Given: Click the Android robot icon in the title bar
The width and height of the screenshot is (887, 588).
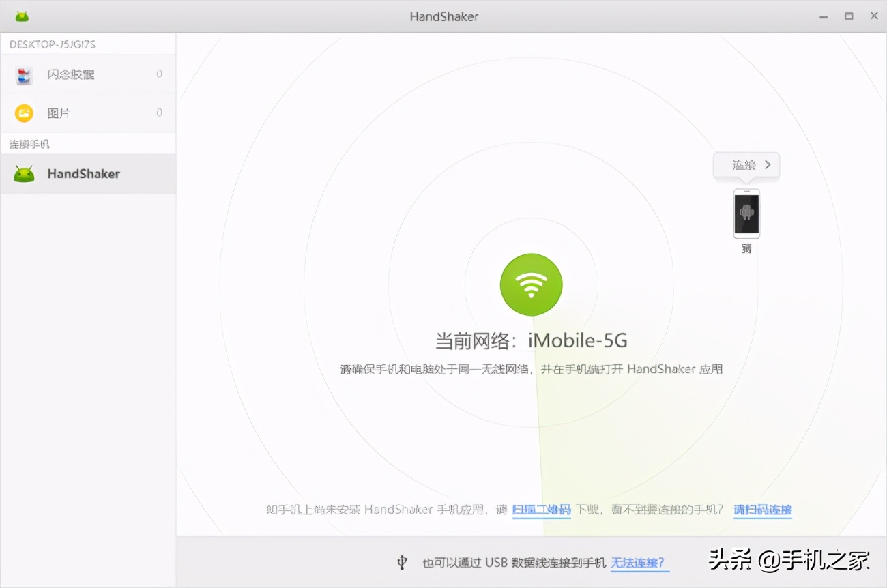Looking at the screenshot, I should (x=22, y=16).
